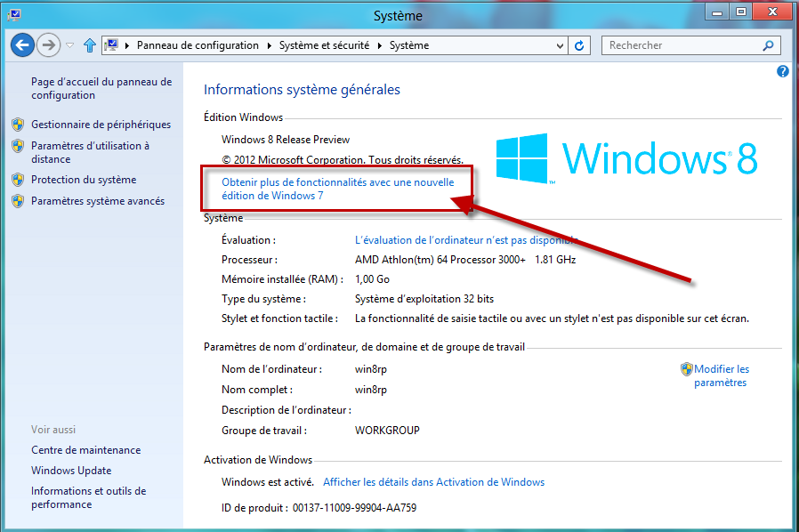Click Modifier les paramètres link

pos(721,375)
